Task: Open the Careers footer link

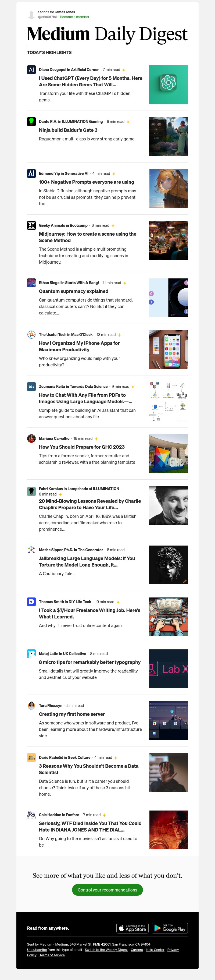Action: (x=137, y=950)
